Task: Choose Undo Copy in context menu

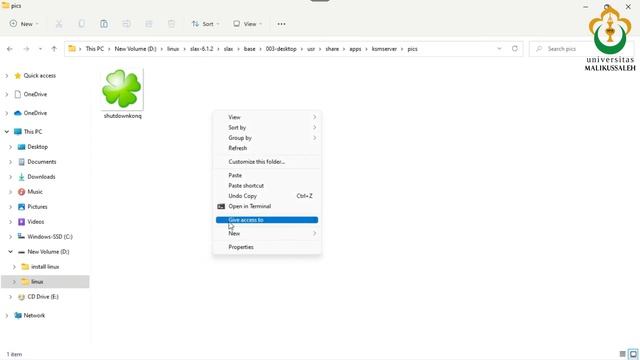Action: coord(267,196)
